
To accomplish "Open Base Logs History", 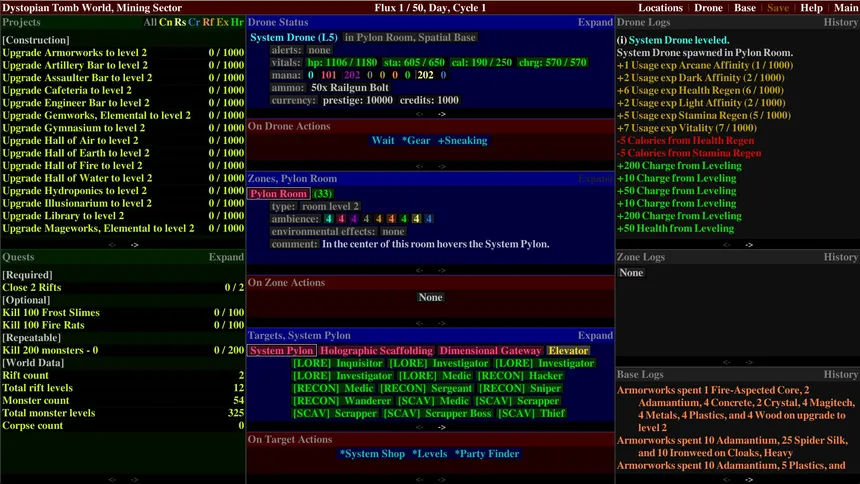I will pos(840,375).
